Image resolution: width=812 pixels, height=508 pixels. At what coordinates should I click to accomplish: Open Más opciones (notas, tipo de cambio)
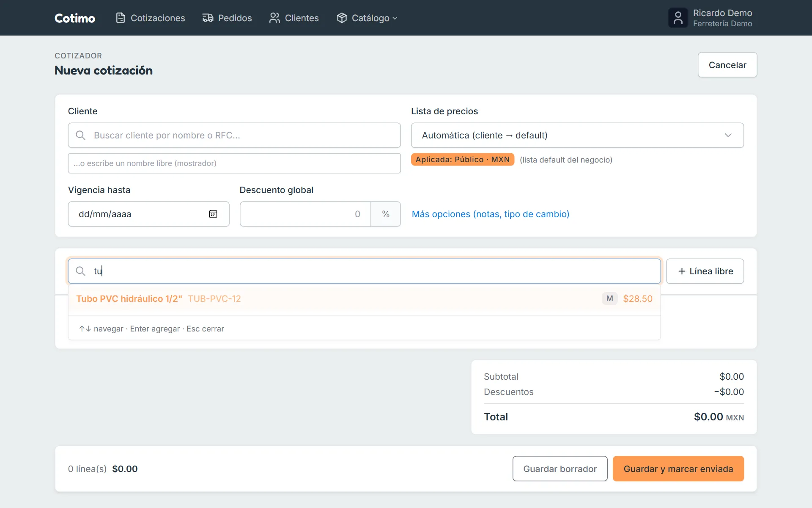pos(491,214)
